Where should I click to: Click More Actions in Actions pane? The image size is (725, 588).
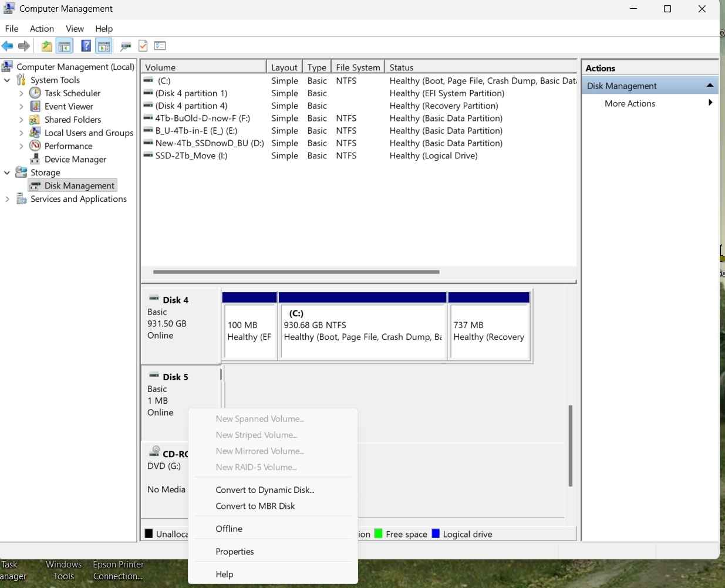[x=629, y=103]
